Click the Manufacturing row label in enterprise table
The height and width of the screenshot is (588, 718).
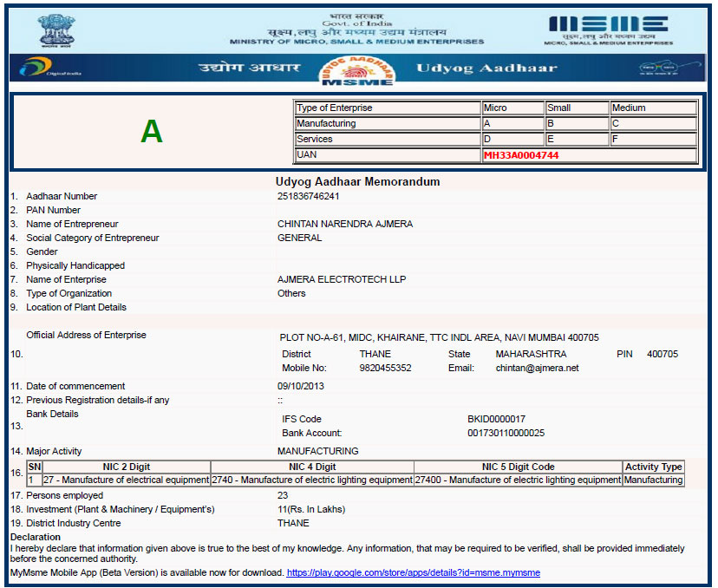388,123
